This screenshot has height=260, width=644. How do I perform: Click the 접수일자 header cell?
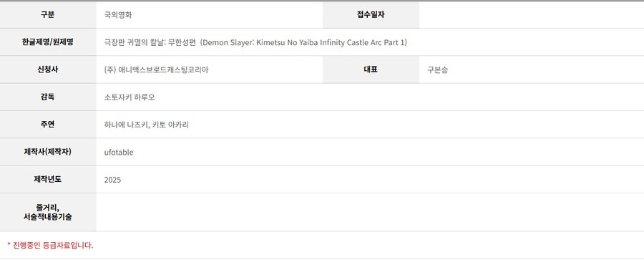pyautogui.click(x=371, y=15)
